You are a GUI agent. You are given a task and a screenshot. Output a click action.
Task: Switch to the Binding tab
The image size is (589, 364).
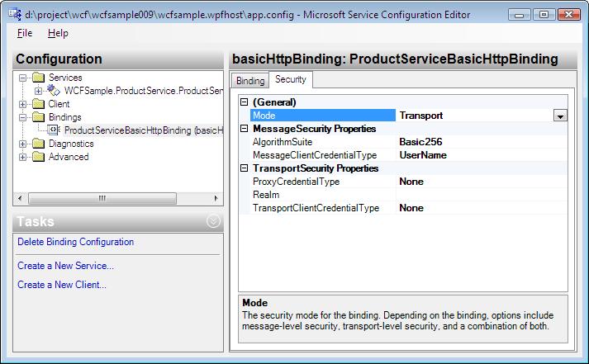tap(250, 81)
